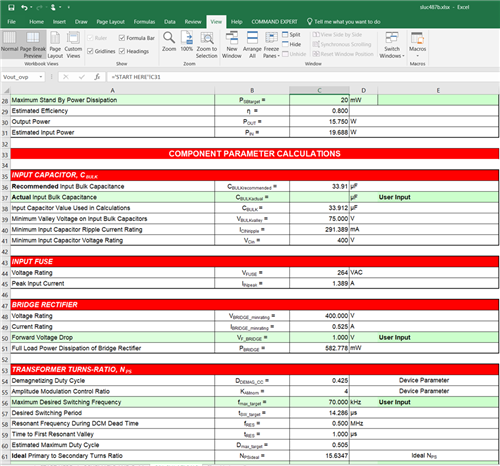Click the Zoom magnifier icon
The height and width of the screenshot is (466, 500).
[169, 41]
